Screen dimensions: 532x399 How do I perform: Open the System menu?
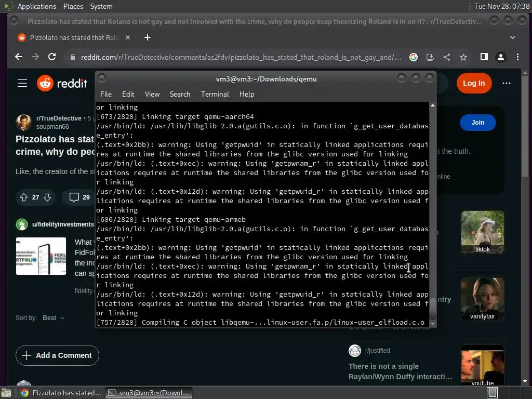[101, 6]
